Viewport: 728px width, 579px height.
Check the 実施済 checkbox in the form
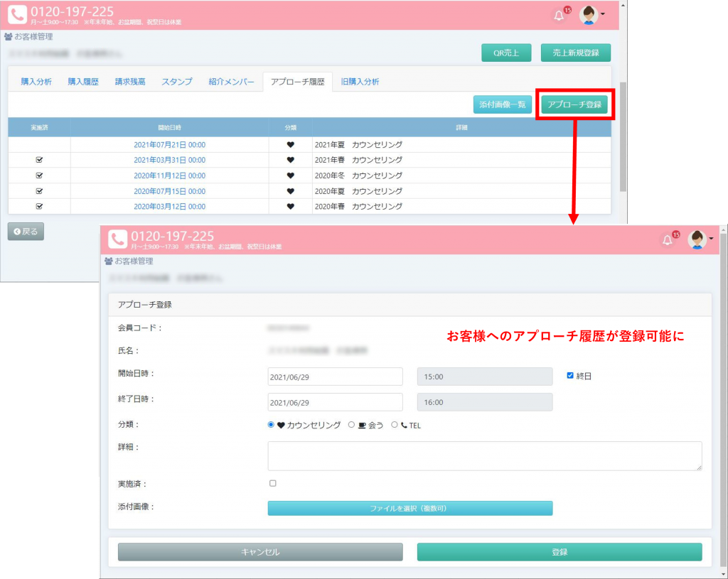click(x=273, y=483)
